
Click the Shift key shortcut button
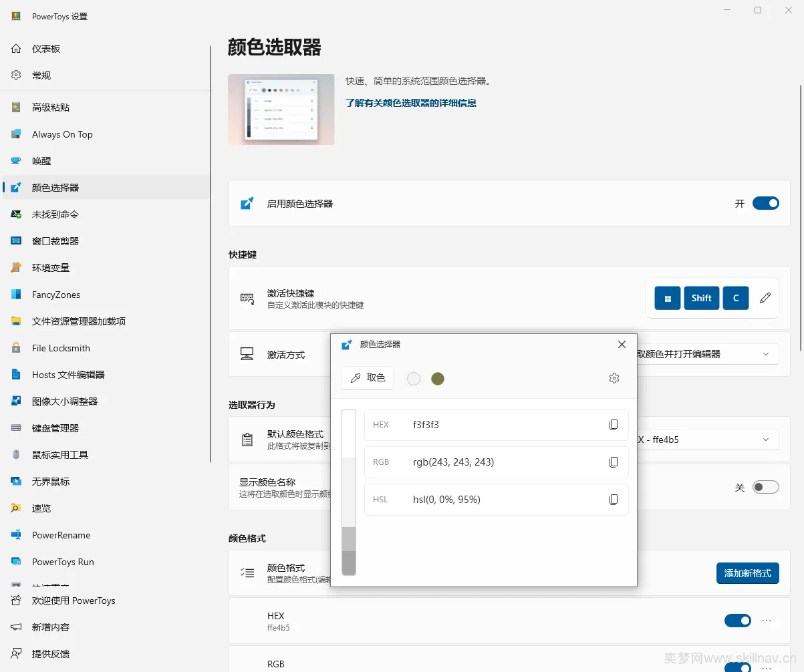pos(702,298)
